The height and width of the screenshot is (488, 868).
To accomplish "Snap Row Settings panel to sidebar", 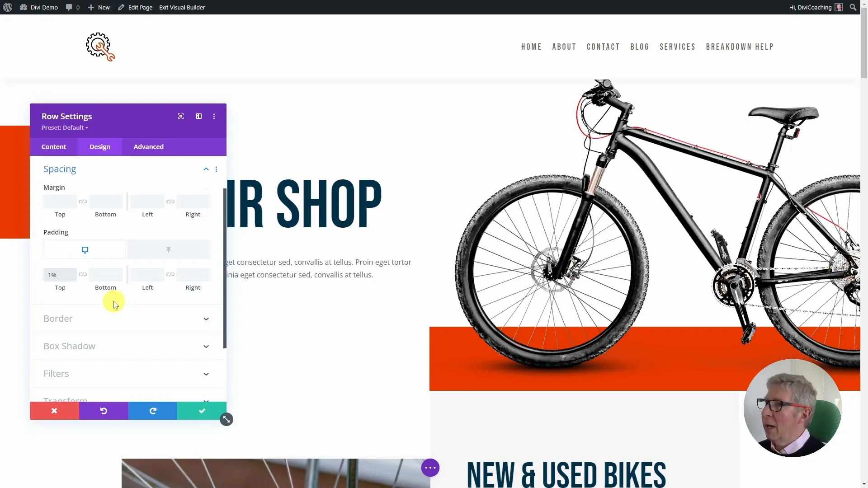I will [199, 116].
